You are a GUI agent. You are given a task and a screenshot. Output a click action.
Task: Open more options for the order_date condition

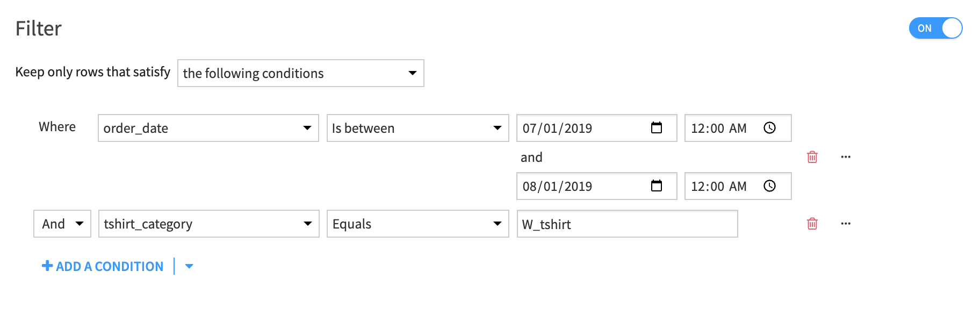click(x=846, y=157)
